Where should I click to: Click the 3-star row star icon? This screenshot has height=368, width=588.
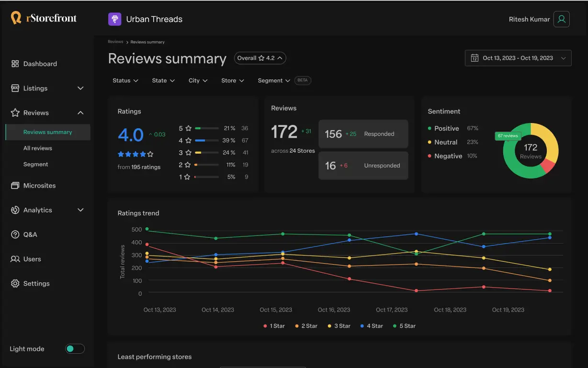point(188,153)
